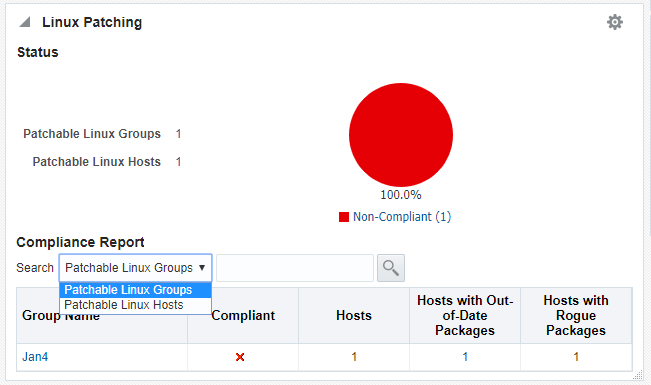Click Hosts with Out-of-Date Packages header
651x385 pixels.
465,315
